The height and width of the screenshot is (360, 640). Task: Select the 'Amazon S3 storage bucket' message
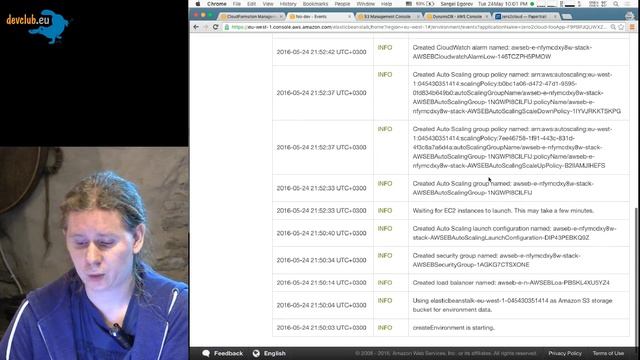(x=512, y=305)
